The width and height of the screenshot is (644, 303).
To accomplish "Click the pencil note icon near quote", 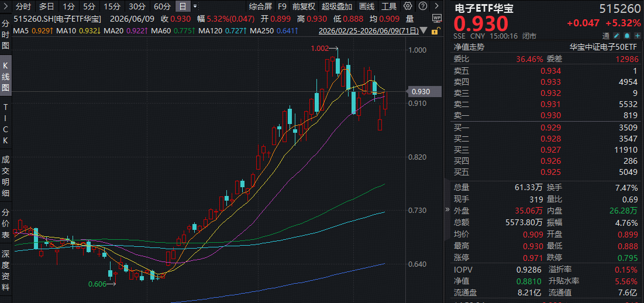I will (x=616, y=36).
